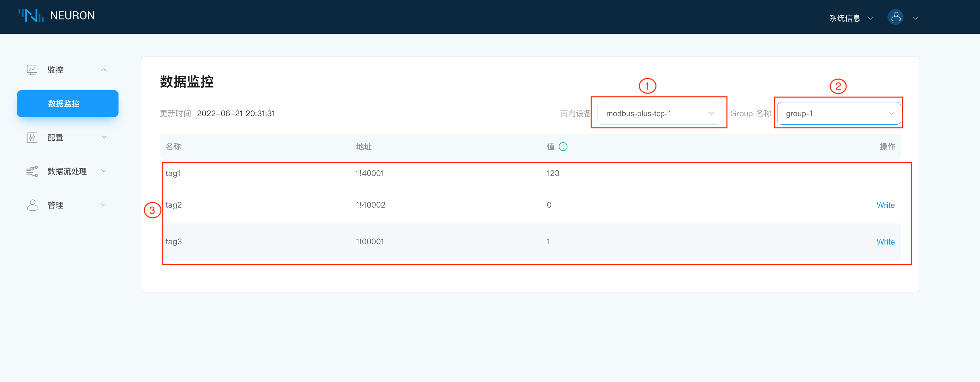The width and height of the screenshot is (980, 382).
Task: Click the tag3 name cell
Action: pos(173,241)
